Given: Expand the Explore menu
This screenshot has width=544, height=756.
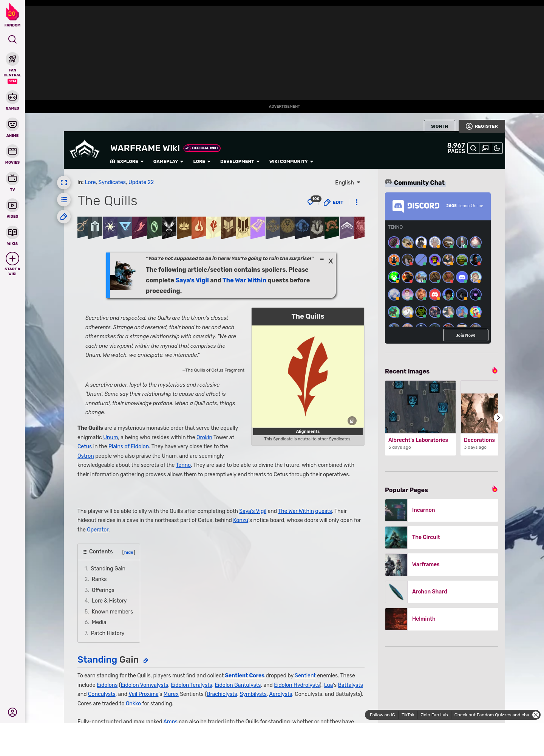Looking at the screenshot, I should point(127,161).
